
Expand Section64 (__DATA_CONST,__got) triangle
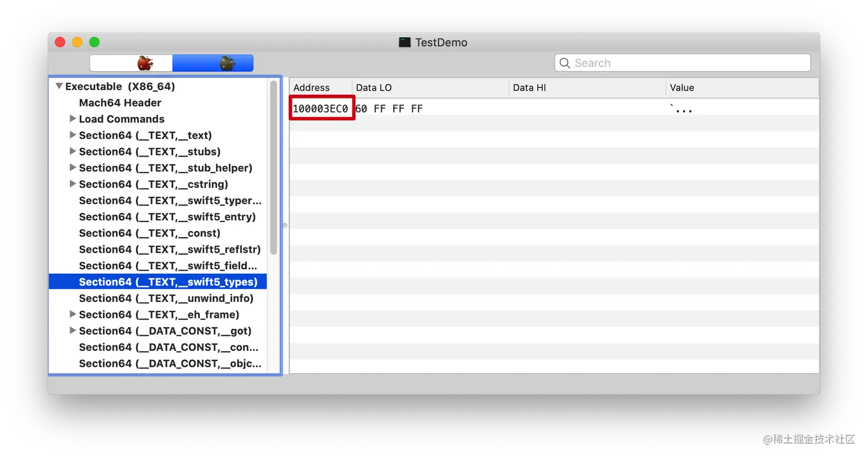72,331
